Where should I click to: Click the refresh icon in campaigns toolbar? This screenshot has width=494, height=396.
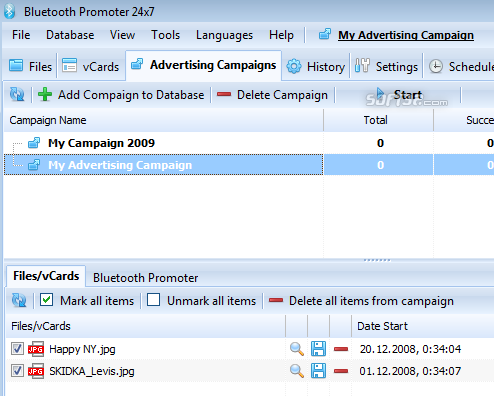click(17, 95)
